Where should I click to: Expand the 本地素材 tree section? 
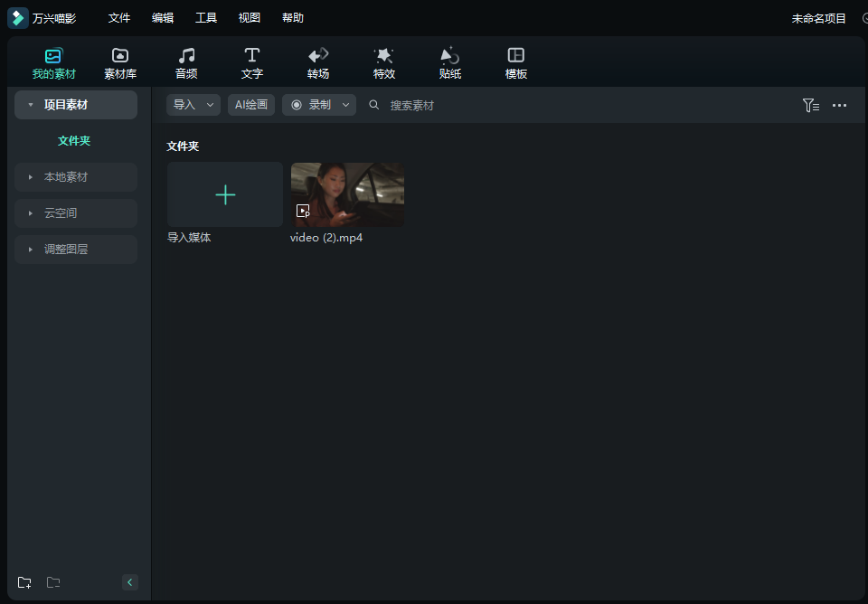pyautogui.click(x=31, y=177)
